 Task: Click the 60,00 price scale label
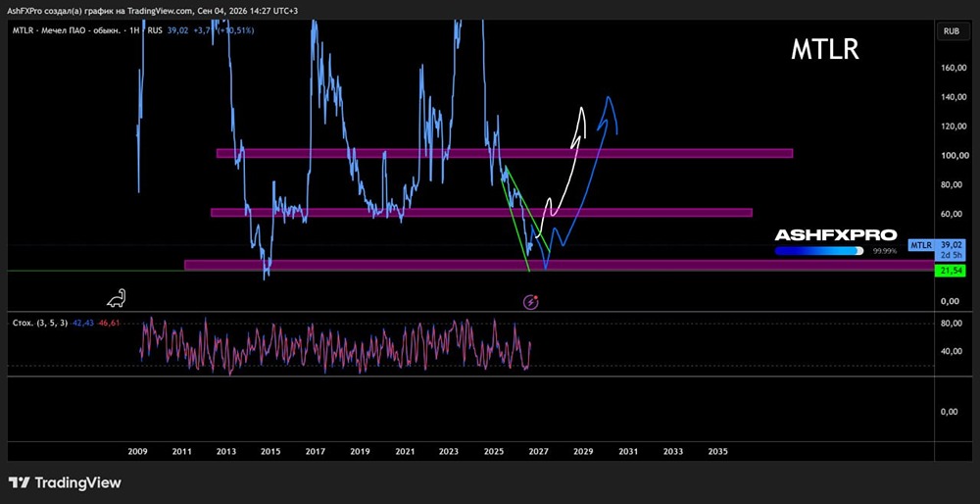click(952, 214)
